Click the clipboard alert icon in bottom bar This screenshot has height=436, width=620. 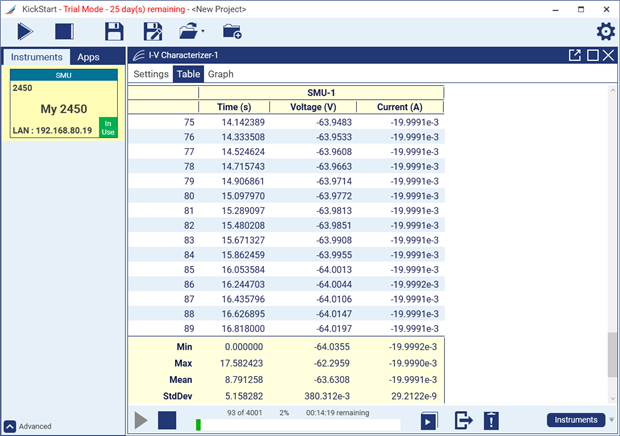pos(491,420)
